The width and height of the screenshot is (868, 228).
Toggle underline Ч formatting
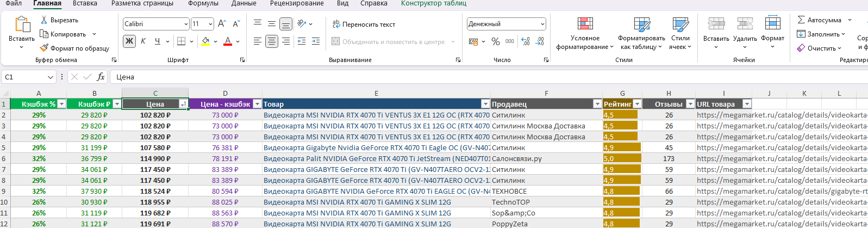(x=157, y=41)
